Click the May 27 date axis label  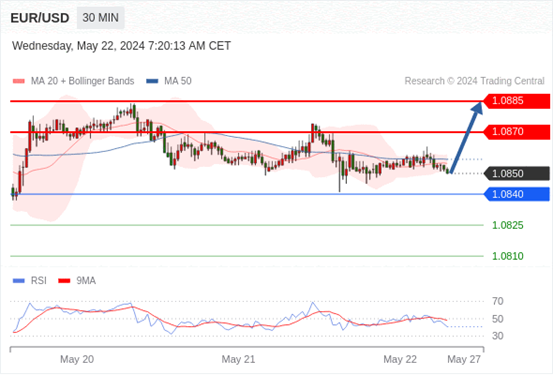click(464, 359)
